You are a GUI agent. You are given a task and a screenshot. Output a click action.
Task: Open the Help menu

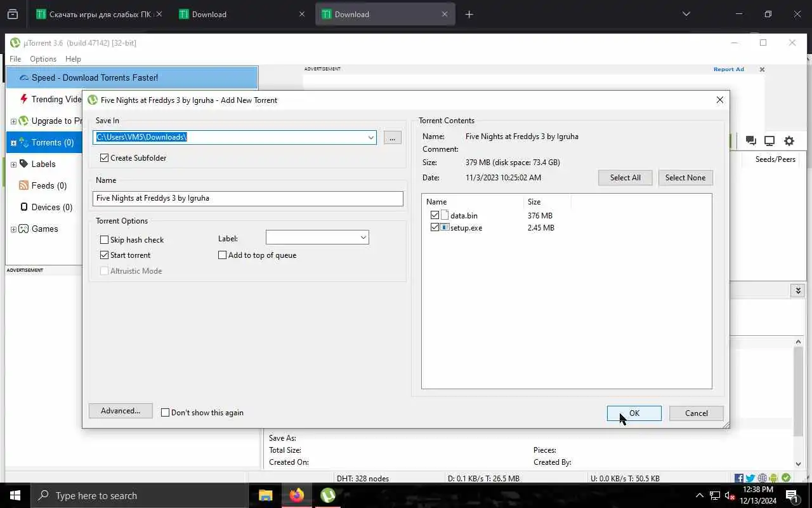click(73, 58)
